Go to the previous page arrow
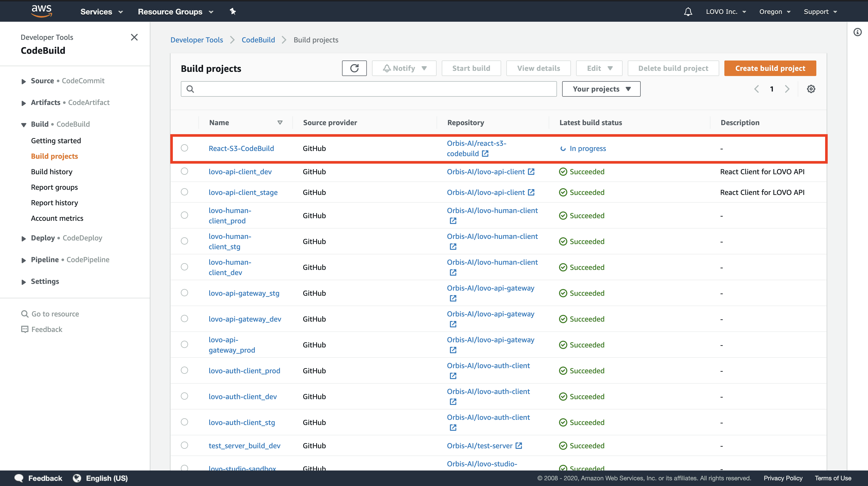This screenshot has width=868, height=486. click(756, 89)
